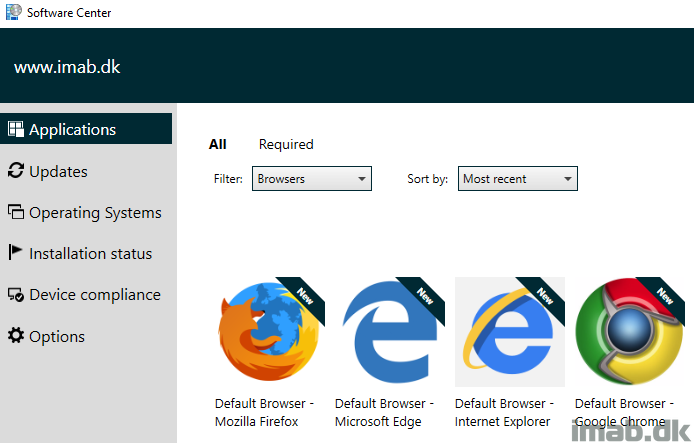Click the New ribbon on Edge tile

pyautogui.click(x=425, y=296)
